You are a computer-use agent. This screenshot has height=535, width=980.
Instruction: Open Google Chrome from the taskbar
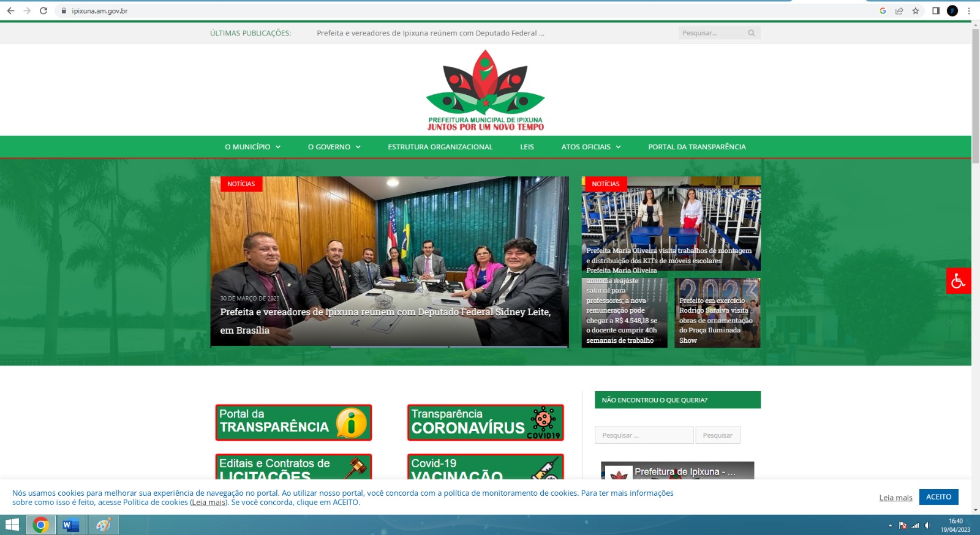click(40, 525)
